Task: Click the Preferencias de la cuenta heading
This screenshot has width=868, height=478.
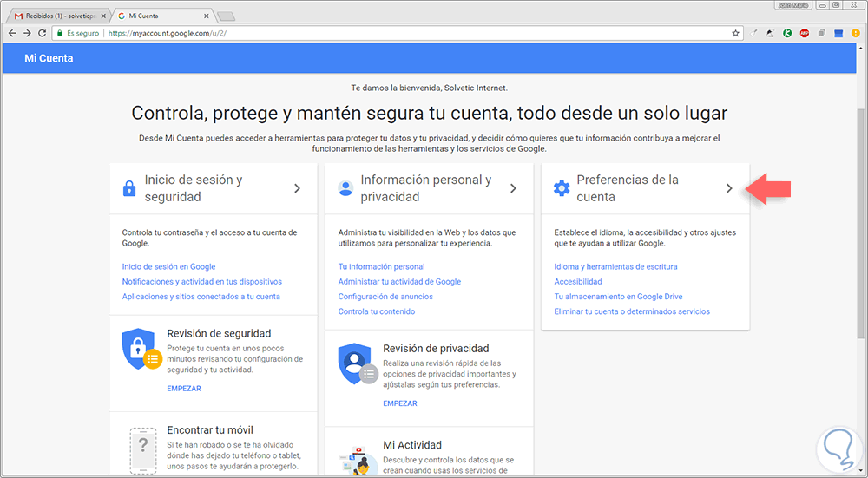Action: click(628, 188)
